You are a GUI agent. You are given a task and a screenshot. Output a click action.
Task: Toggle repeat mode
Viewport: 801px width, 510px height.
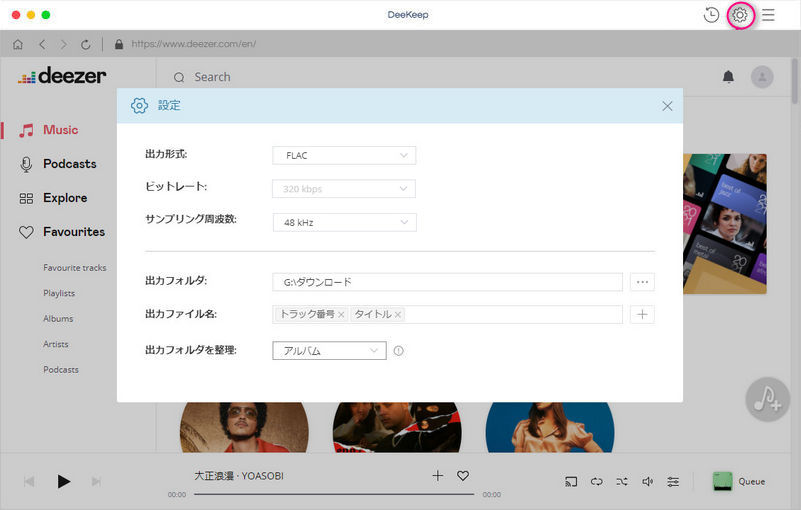(x=597, y=481)
